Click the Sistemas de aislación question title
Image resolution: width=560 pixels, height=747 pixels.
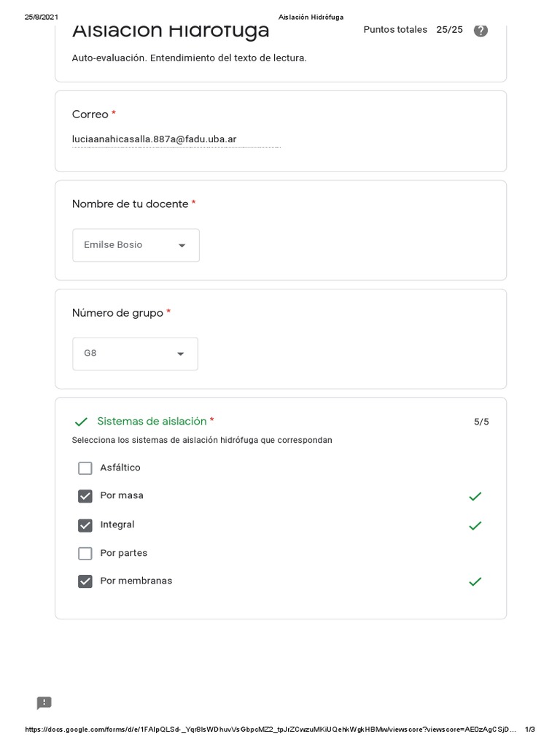152,422
